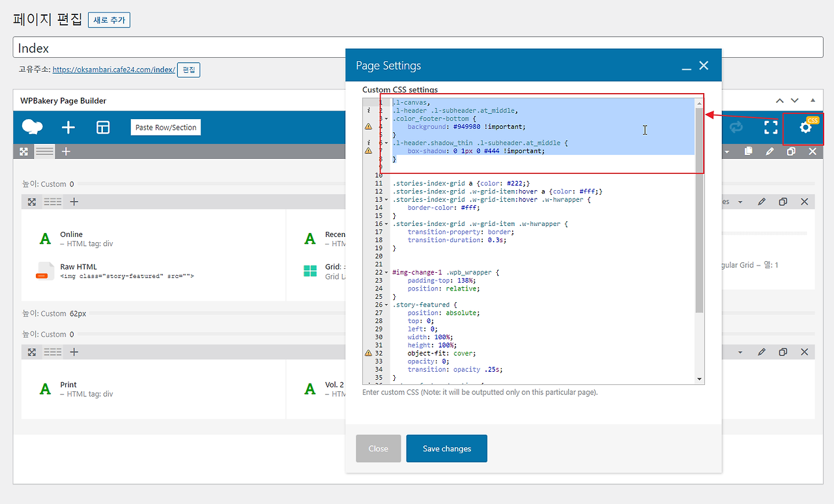Open dropdown arrow on the top gray row
834x504 pixels.
point(727,151)
